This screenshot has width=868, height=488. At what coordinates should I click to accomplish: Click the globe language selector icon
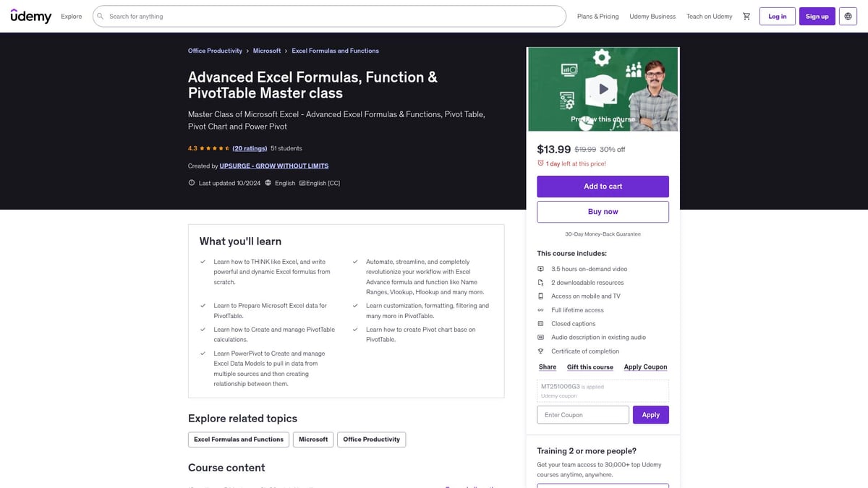pyautogui.click(x=848, y=16)
